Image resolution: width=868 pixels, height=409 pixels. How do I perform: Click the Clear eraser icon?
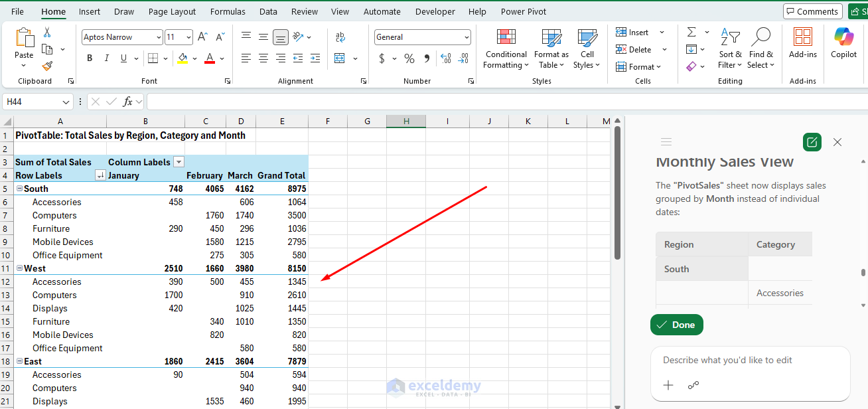691,66
